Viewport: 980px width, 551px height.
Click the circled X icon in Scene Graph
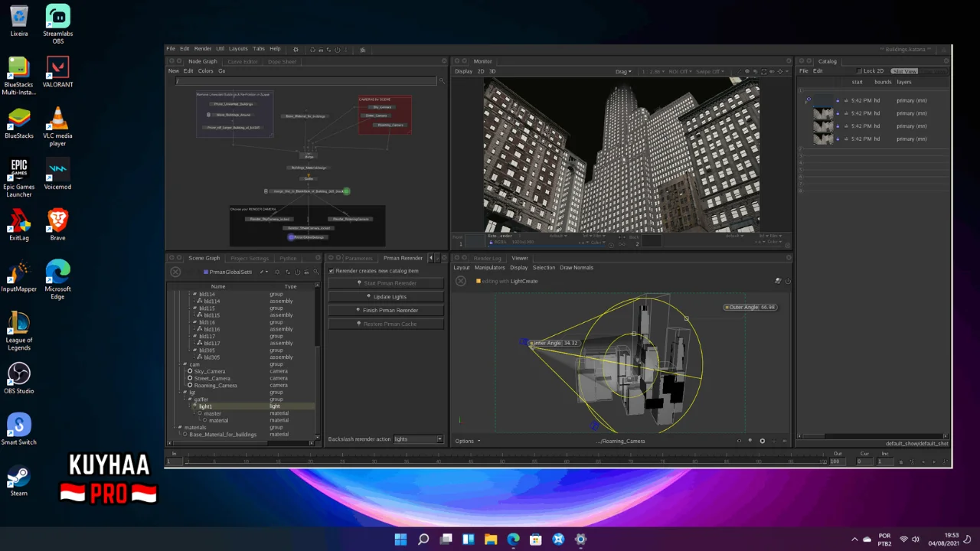[x=175, y=272]
